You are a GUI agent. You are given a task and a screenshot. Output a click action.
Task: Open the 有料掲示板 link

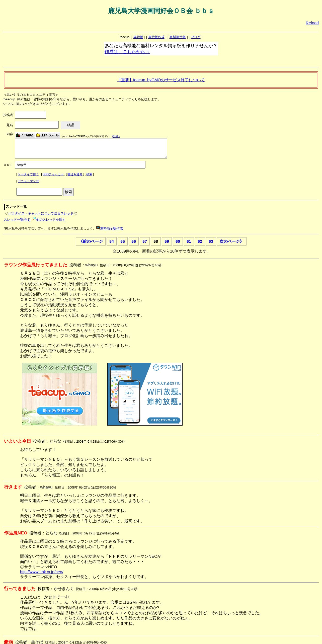pos(178,37)
